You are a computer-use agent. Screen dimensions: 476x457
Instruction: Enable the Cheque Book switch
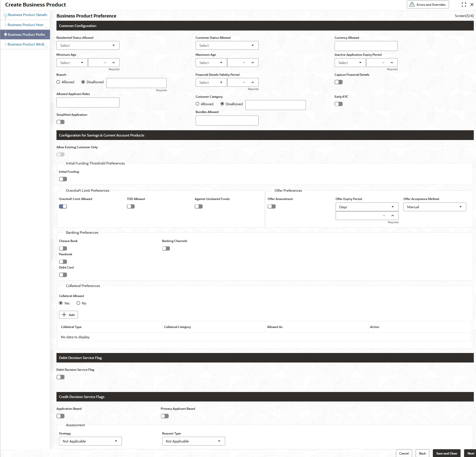(63, 248)
